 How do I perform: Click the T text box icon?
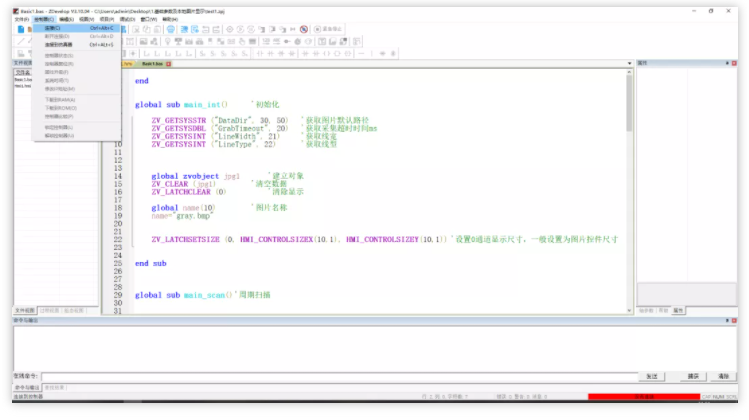click(x=322, y=42)
